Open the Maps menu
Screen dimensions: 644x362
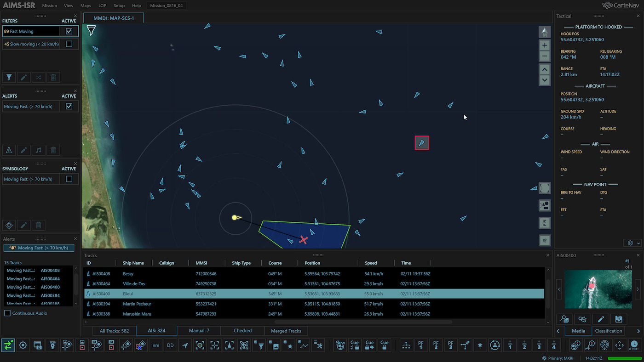click(x=86, y=6)
